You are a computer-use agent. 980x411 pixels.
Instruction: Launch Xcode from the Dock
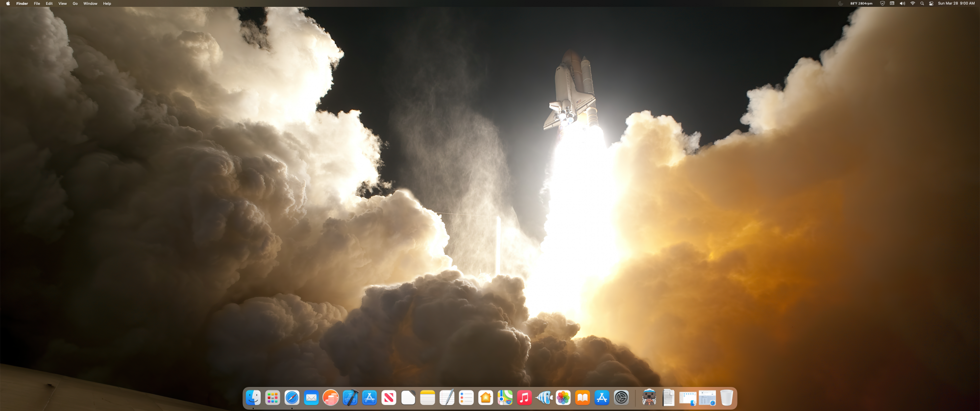(350, 398)
